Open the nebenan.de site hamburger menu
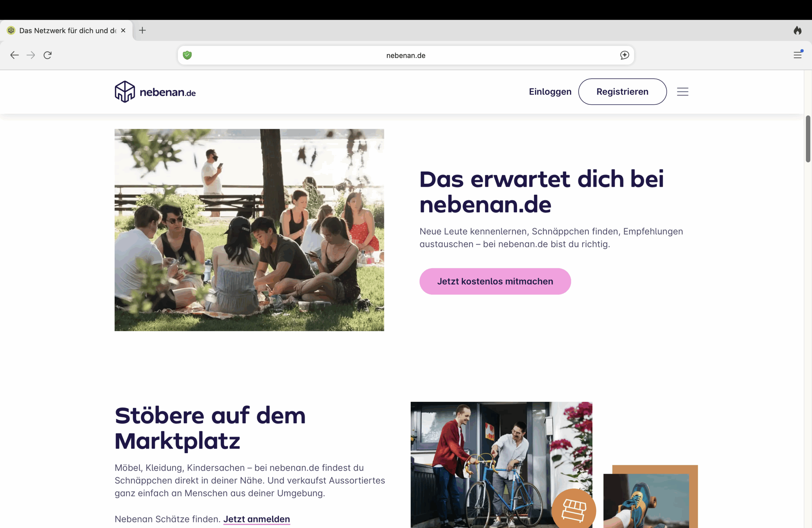 (x=682, y=91)
